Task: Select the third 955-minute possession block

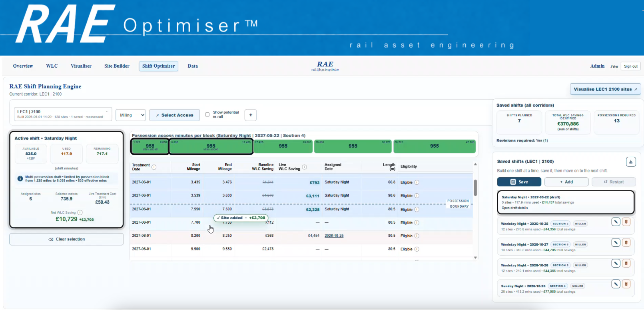Action: (283, 146)
